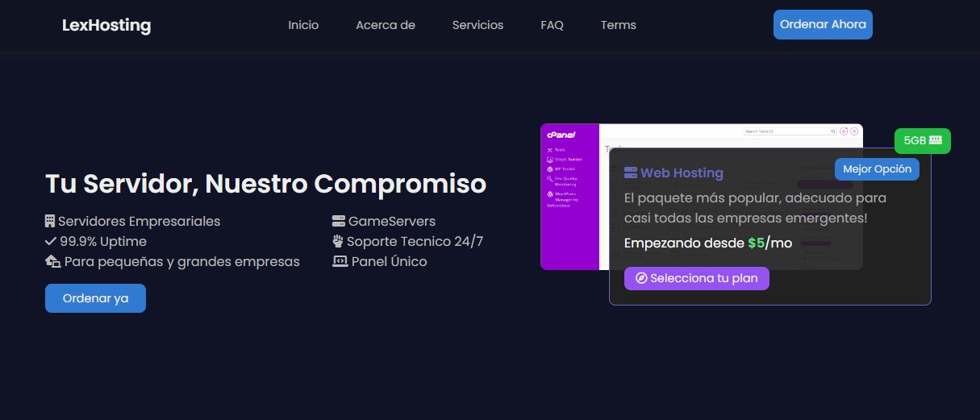
Task: Click the 'El paquete más popular' description
Action: 756,207
